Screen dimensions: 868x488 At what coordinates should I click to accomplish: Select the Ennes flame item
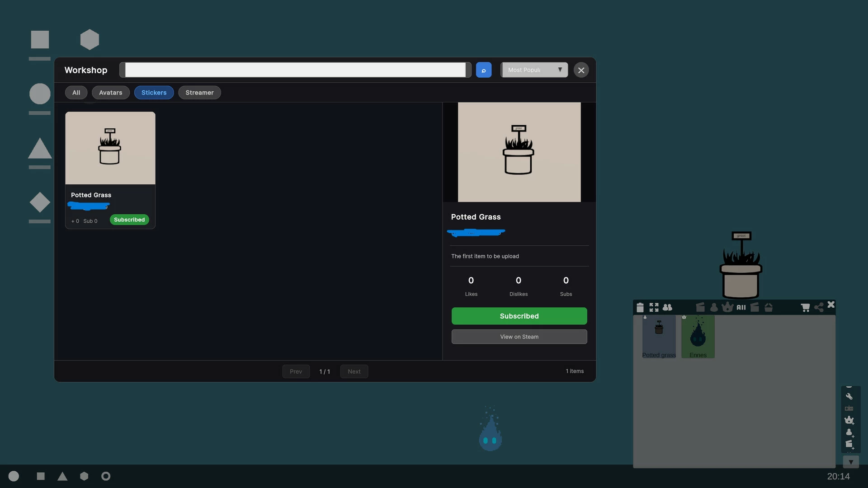(698, 337)
